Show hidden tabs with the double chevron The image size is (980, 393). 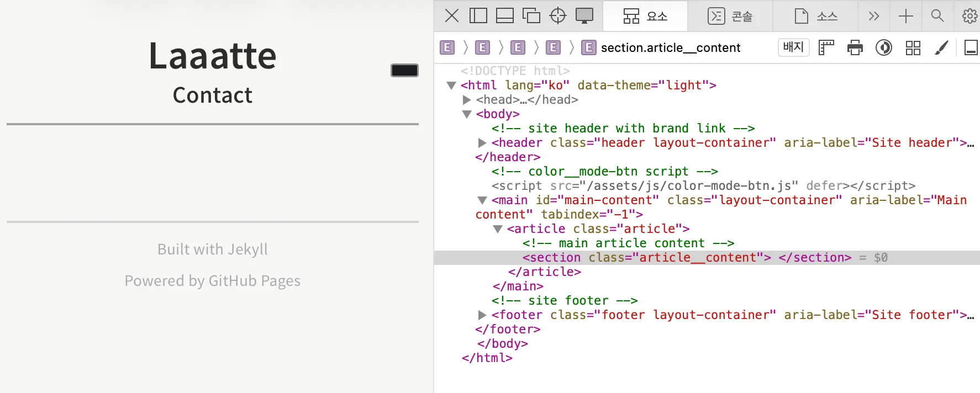[x=873, y=16]
